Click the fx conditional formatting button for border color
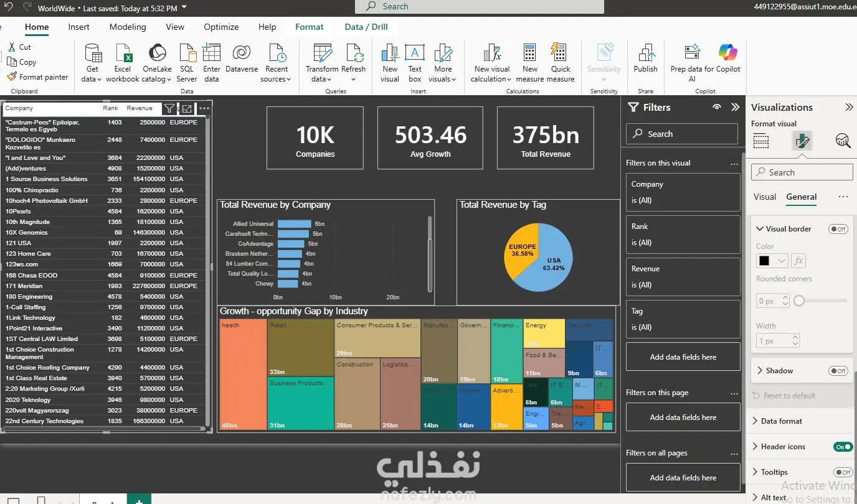This screenshot has width=857, height=504. 798,261
